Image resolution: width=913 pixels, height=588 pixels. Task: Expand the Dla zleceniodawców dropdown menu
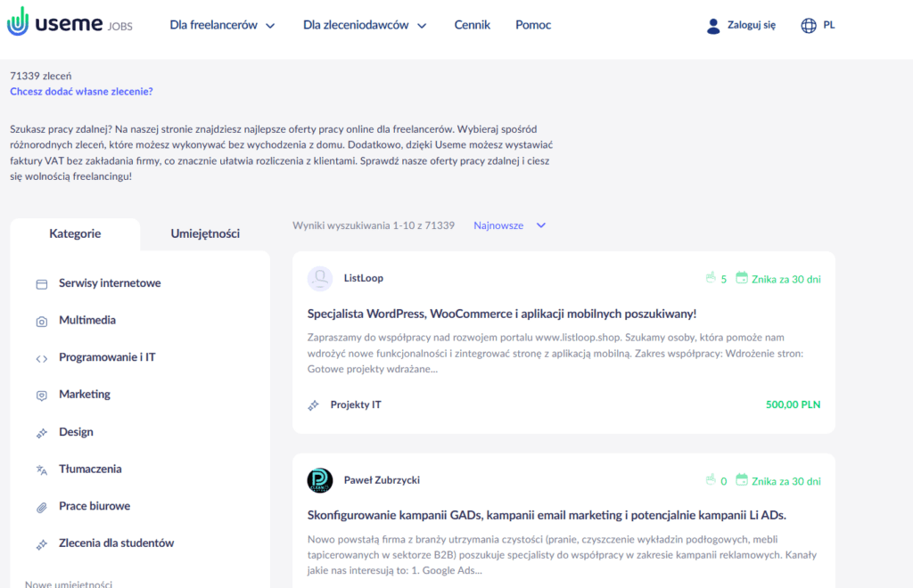pyautogui.click(x=365, y=25)
